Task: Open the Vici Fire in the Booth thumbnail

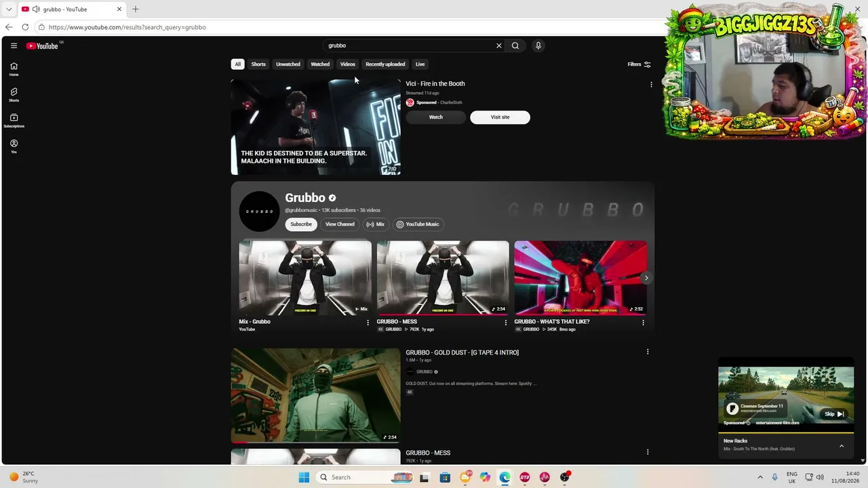Action: click(316, 127)
